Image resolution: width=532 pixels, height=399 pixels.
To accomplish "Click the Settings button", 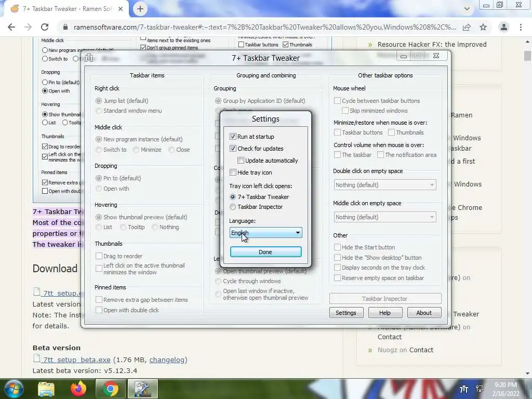I will point(346,312).
